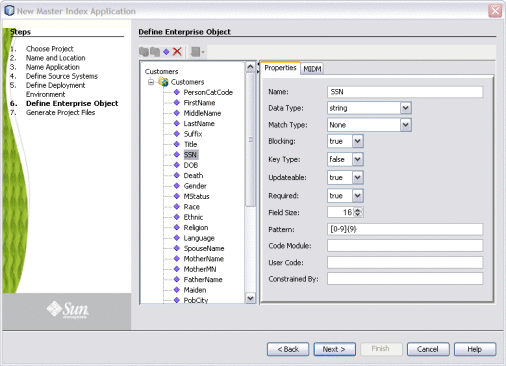Click the diamond icon next to Gender
506x366 pixels.
(177, 186)
